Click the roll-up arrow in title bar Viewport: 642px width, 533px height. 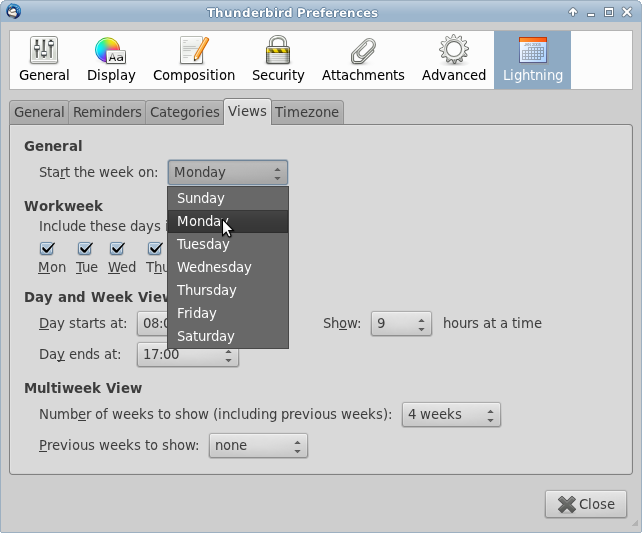(573, 12)
